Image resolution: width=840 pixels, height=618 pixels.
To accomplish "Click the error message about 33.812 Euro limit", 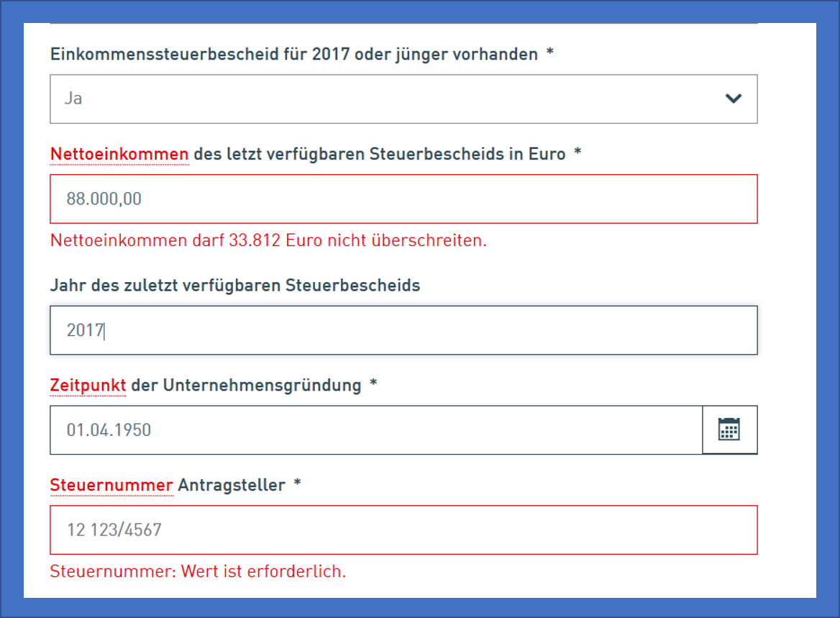I will (x=268, y=240).
